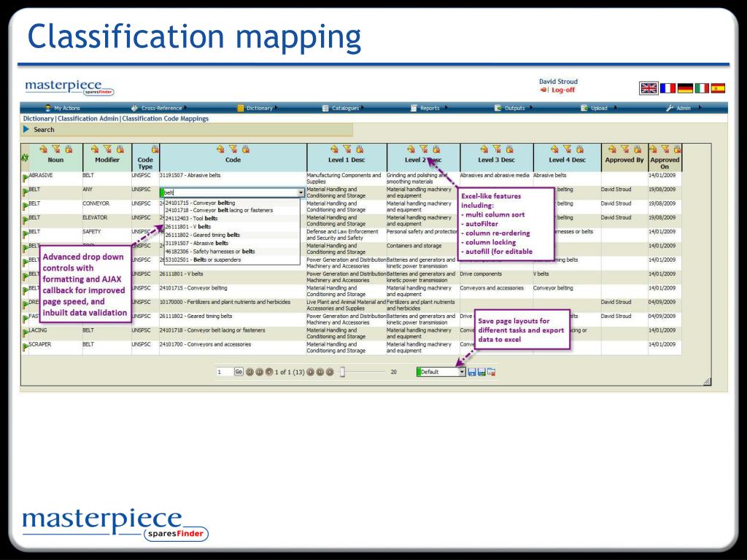Screen dimensions: 747x560
Task: Open the Code combo box arrow
Action: (x=301, y=192)
